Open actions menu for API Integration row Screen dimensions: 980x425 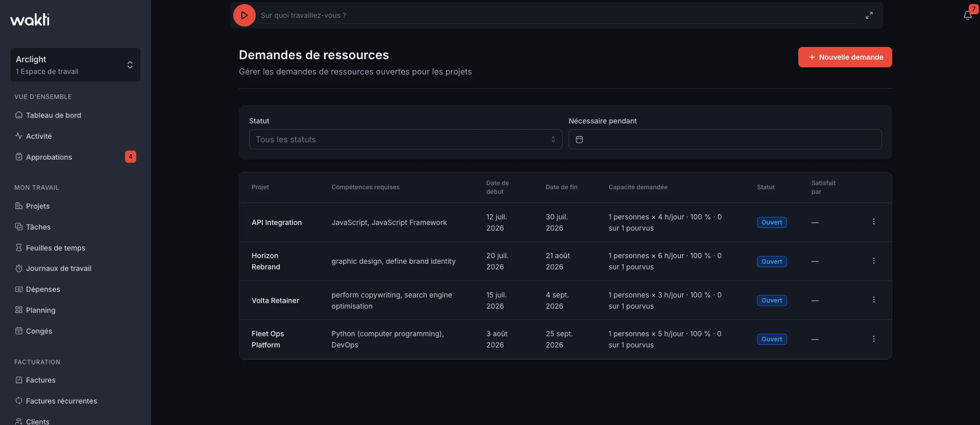coord(873,222)
